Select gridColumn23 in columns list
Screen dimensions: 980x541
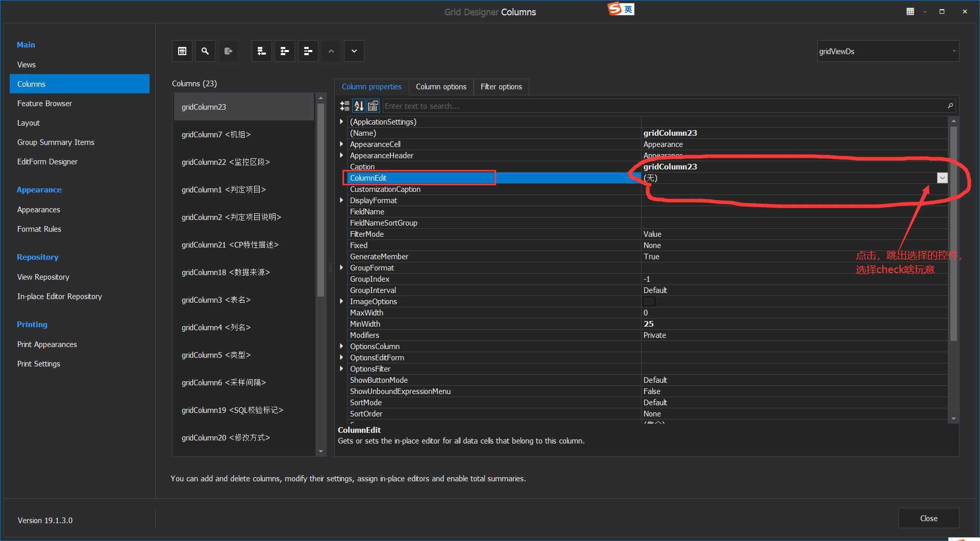(244, 107)
